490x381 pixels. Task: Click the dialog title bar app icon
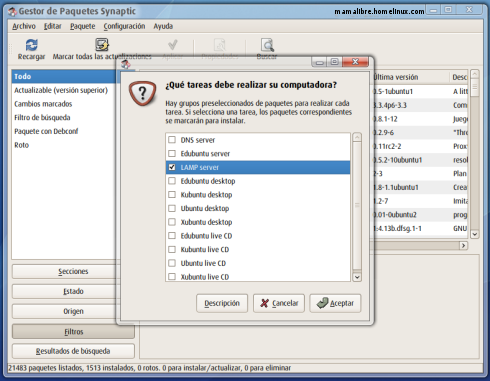pyautogui.click(x=126, y=63)
